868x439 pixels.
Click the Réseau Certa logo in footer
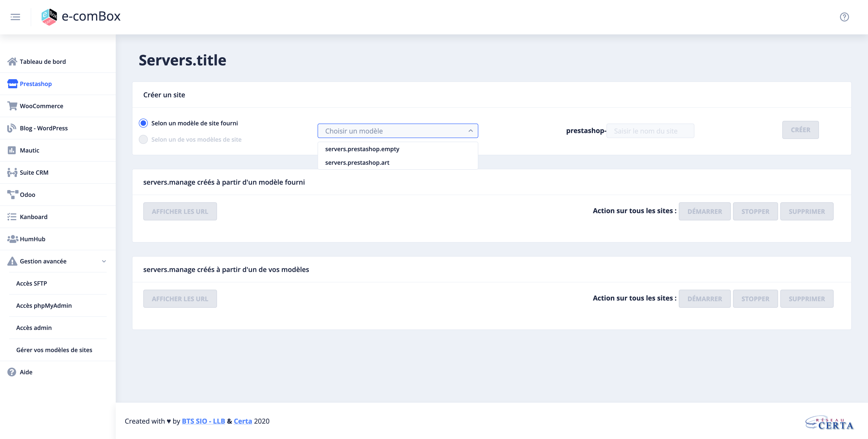(829, 422)
